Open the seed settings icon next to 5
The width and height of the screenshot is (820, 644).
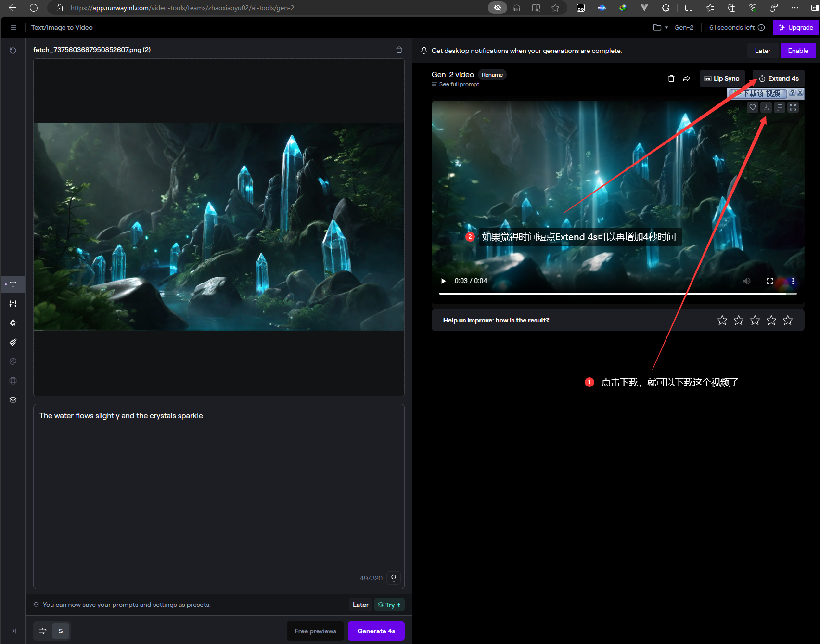(43, 631)
